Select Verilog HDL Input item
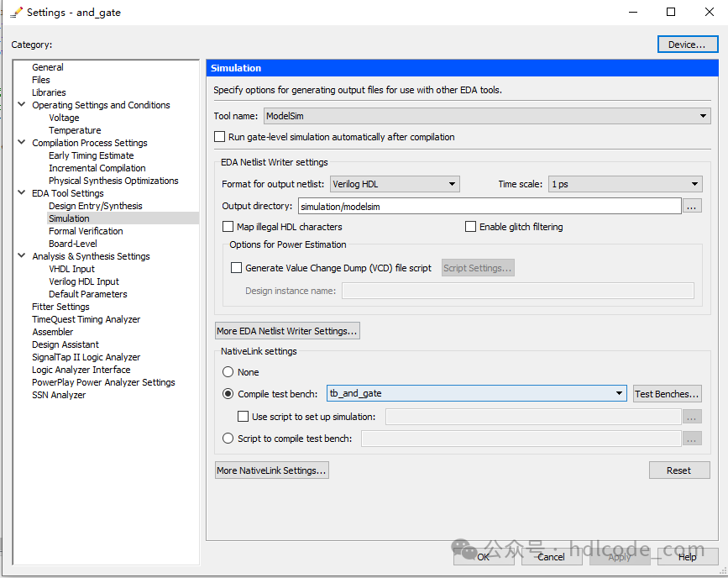 84,281
